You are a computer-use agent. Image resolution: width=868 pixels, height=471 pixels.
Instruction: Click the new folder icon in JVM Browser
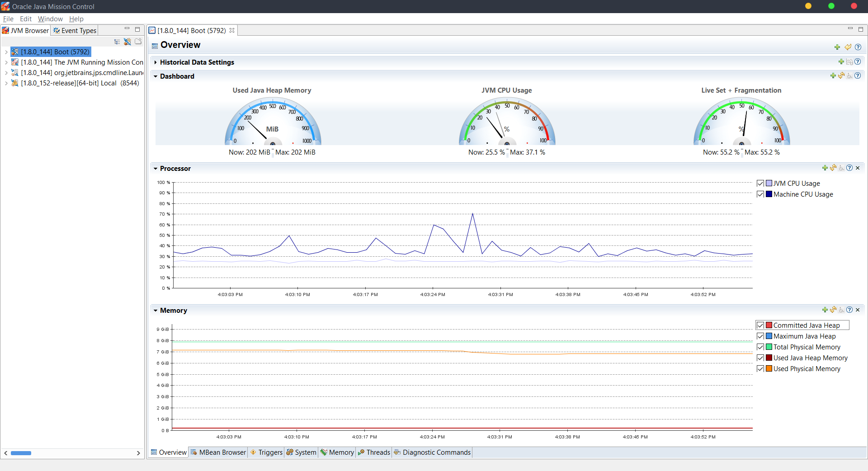(x=138, y=42)
